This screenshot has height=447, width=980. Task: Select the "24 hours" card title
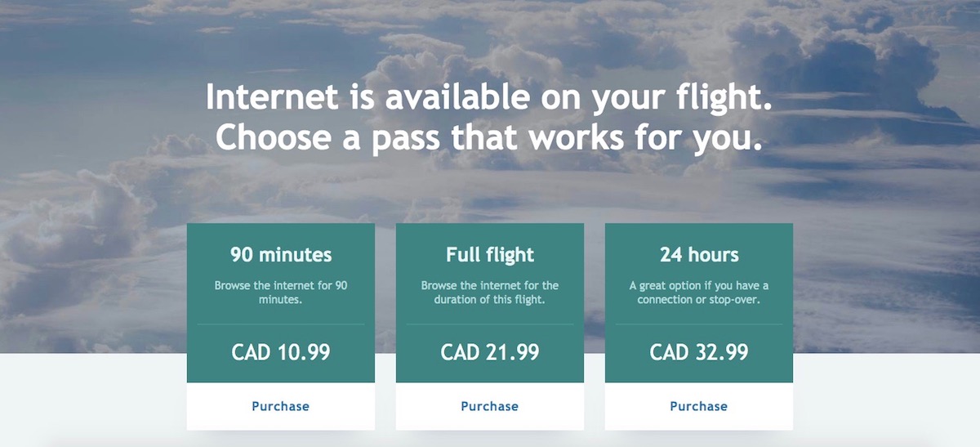tap(699, 255)
